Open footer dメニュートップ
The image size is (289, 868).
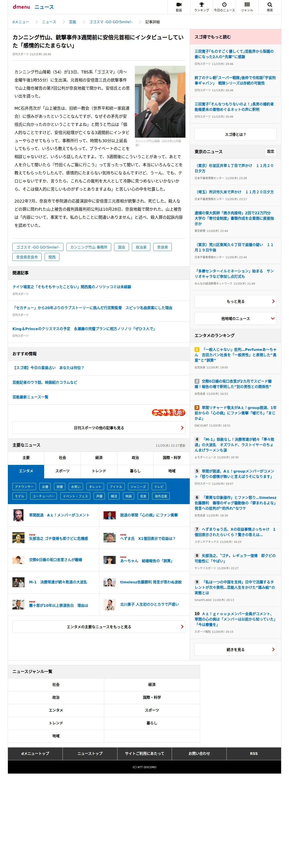(x=35, y=754)
